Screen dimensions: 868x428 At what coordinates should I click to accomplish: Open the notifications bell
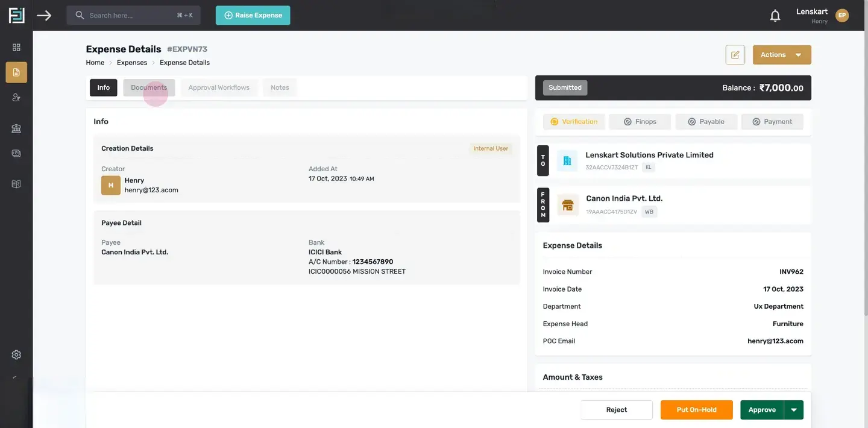pyautogui.click(x=775, y=16)
